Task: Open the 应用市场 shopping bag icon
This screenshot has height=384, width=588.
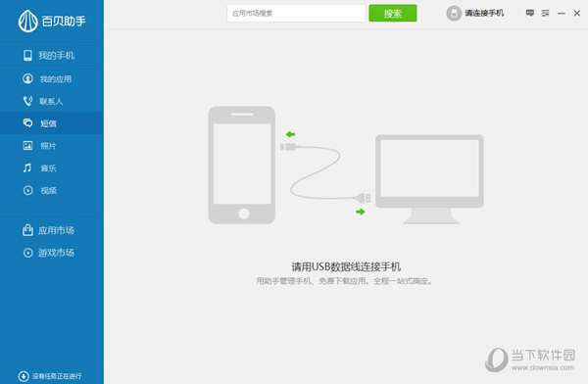Action: (27, 230)
